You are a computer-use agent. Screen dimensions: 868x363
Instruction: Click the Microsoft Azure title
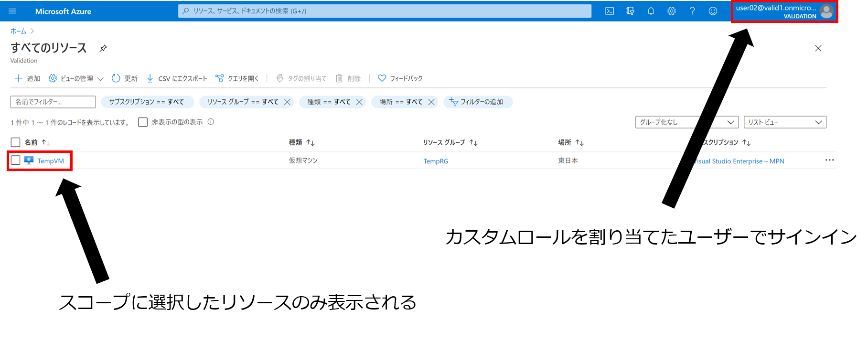(63, 11)
